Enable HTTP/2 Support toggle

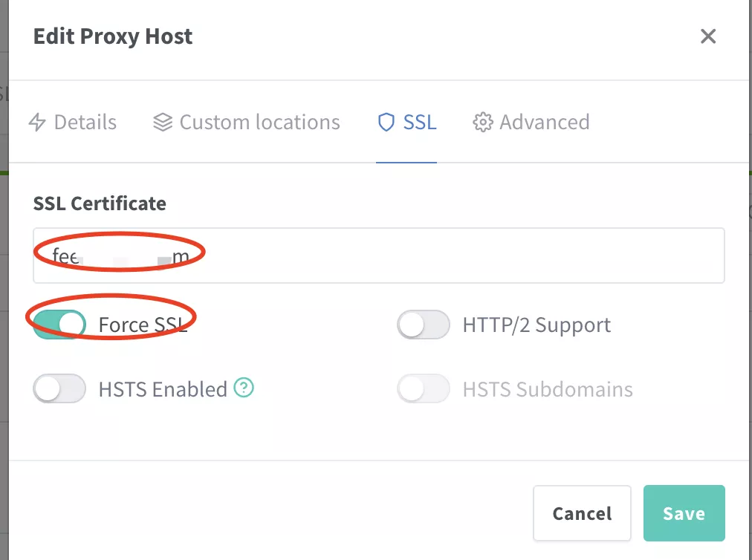(424, 325)
